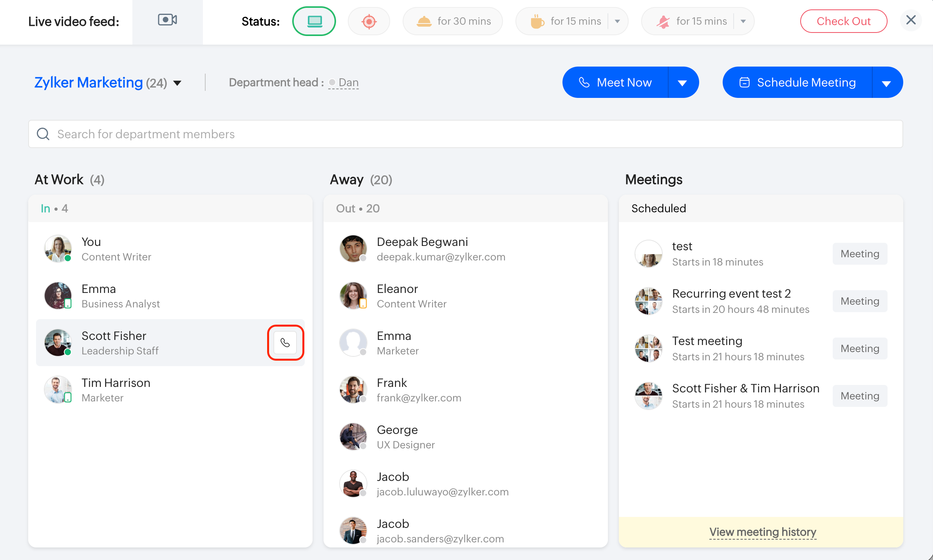This screenshot has height=560, width=933.
Task: Open Meet Now options arrow
Action: 682,83
